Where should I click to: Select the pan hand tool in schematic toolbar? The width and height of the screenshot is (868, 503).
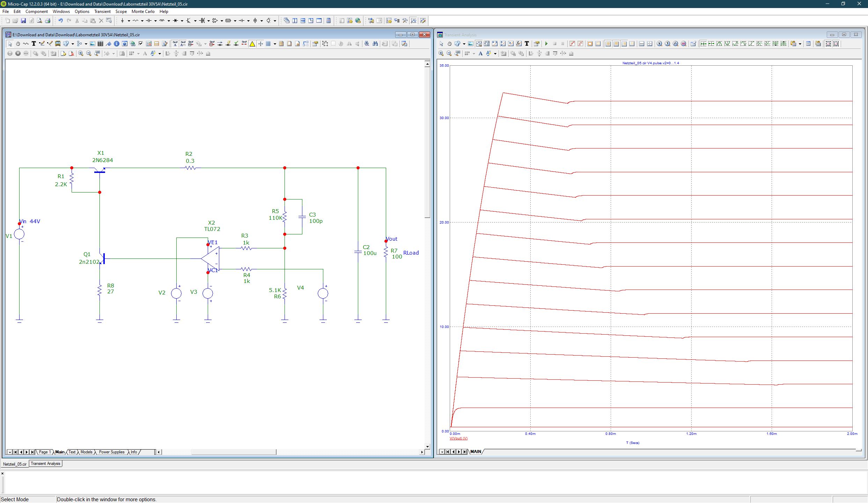[18, 44]
